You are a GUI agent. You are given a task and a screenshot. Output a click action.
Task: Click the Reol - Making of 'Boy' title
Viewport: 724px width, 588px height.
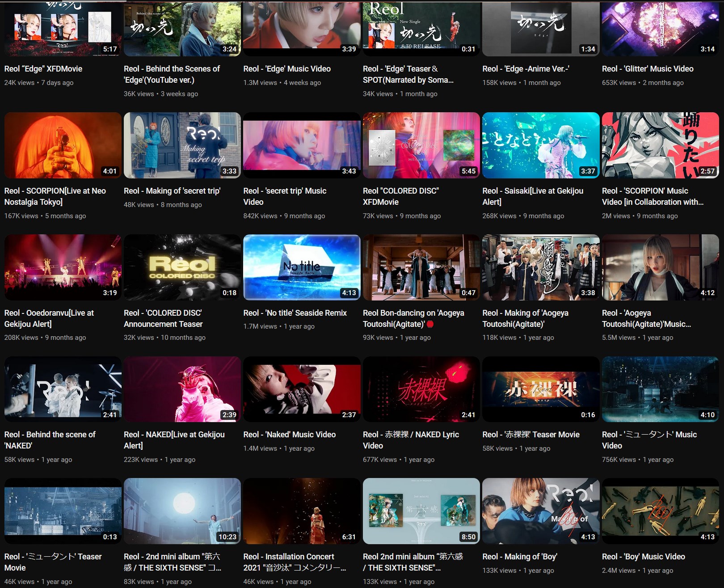pos(520,557)
